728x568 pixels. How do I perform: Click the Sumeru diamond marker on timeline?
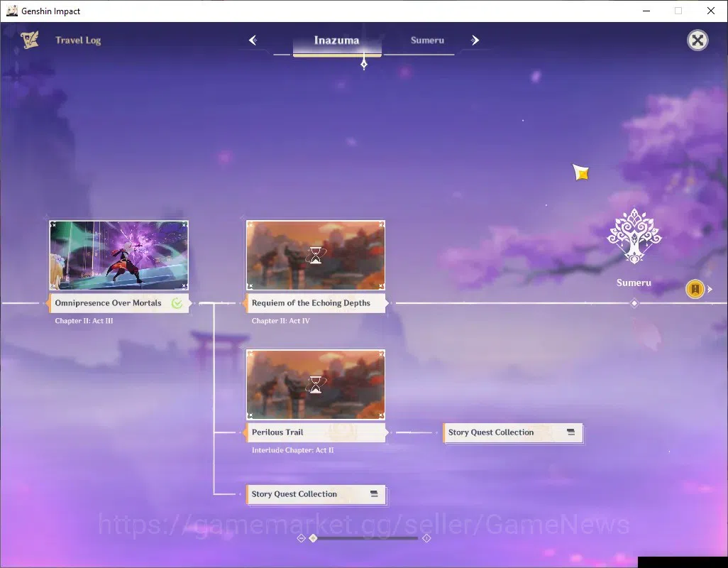(634, 303)
